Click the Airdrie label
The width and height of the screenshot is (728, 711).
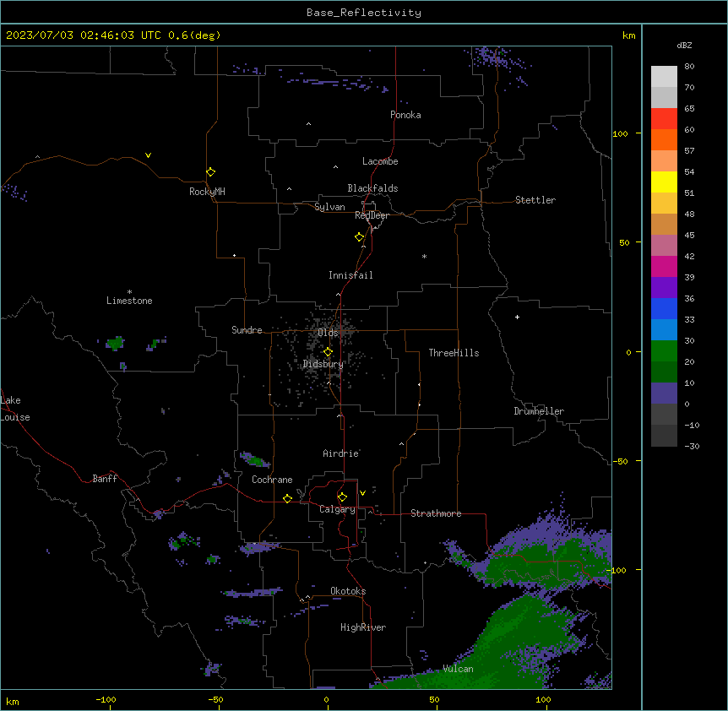[x=341, y=453]
